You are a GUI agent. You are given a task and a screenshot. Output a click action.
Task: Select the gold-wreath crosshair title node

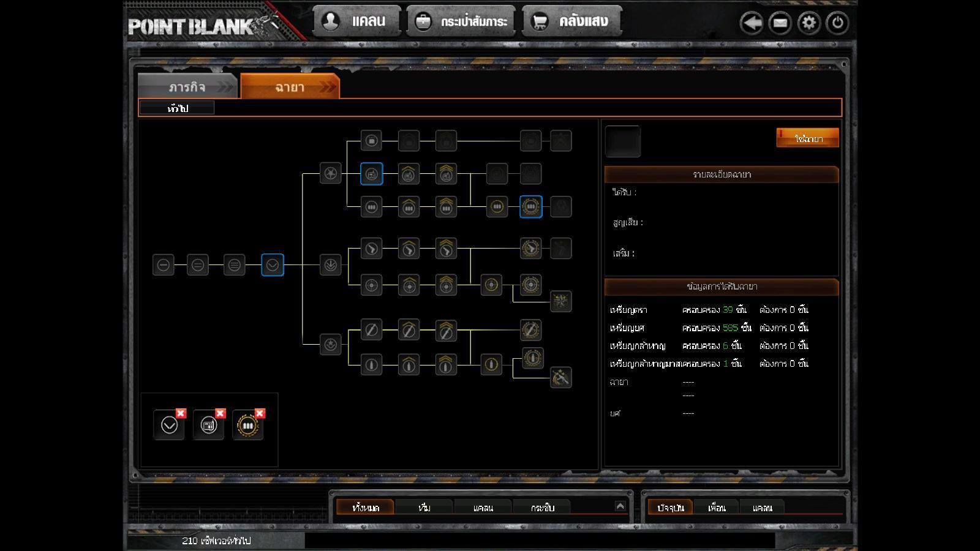[x=531, y=285]
